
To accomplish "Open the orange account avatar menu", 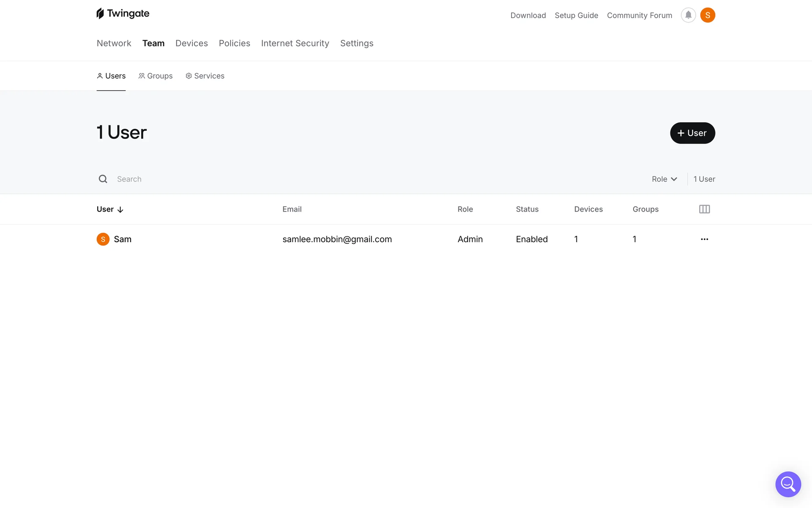I will (708, 15).
